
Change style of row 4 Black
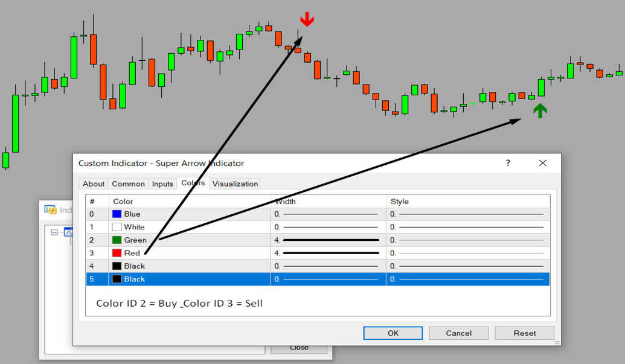(x=468, y=266)
